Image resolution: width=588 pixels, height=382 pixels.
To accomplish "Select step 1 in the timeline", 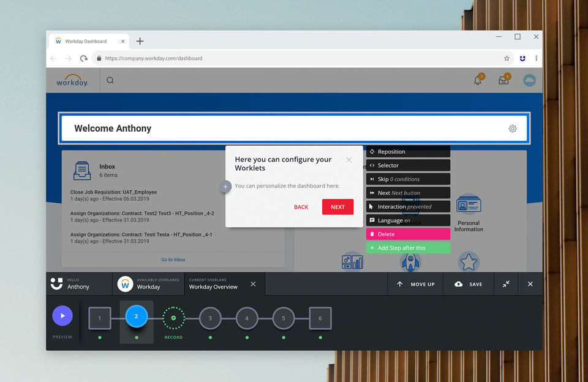I will [x=100, y=318].
